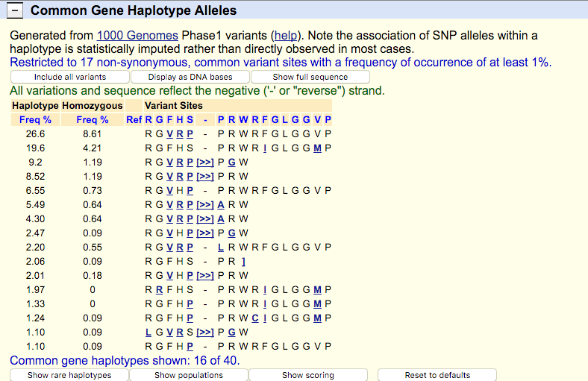Click the help link in parentheses
The image size is (588, 381).
point(286,36)
